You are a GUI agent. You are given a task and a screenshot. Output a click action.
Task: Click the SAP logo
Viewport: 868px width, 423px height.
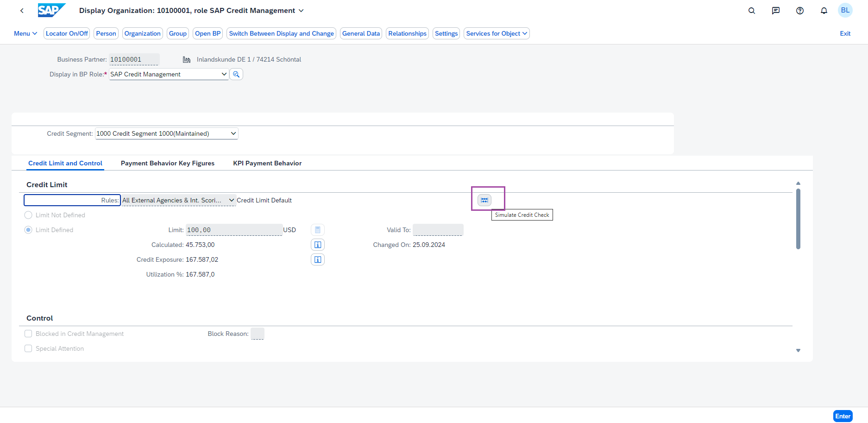tap(51, 10)
